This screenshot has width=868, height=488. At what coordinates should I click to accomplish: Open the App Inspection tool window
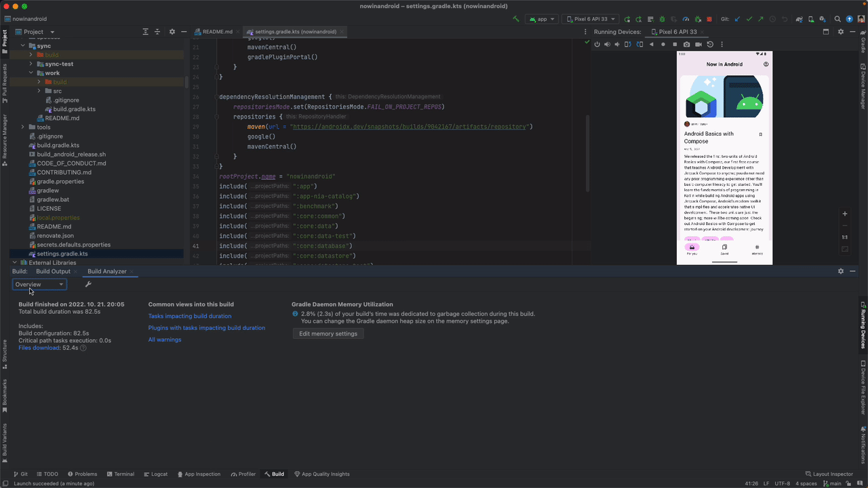199,474
